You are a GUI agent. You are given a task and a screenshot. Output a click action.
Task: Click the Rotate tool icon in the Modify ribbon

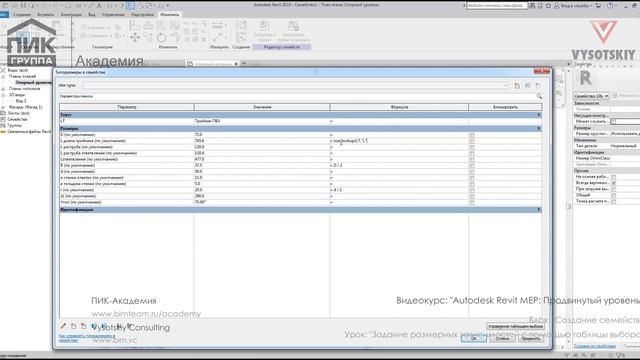pos(162,38)
